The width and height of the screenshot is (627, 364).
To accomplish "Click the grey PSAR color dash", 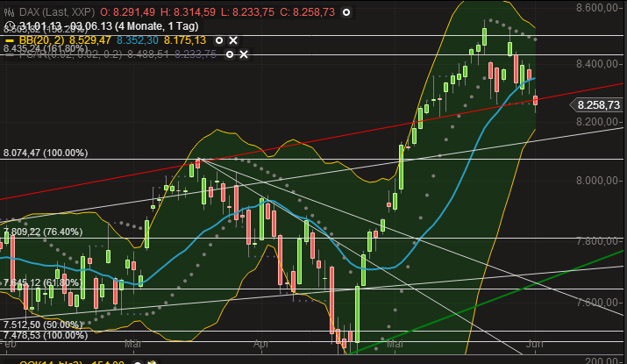I will (10, 54).
